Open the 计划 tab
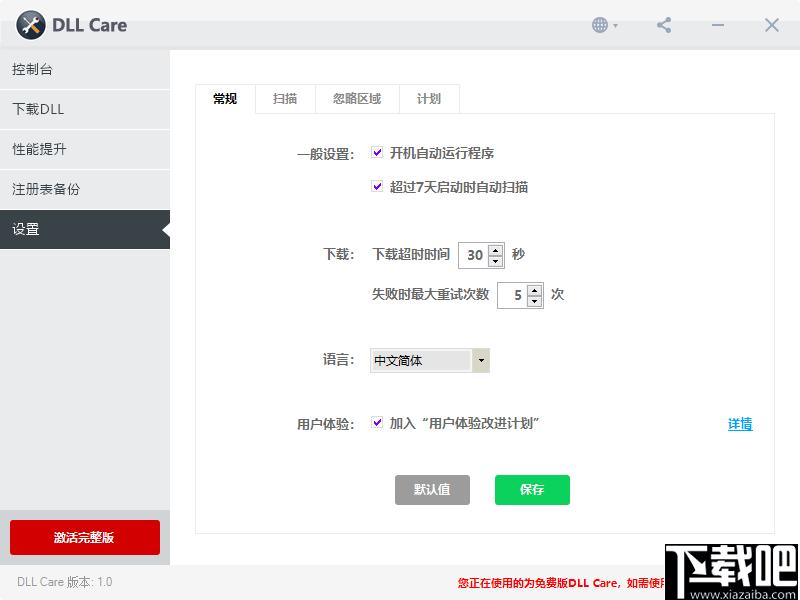 (429, 99)
